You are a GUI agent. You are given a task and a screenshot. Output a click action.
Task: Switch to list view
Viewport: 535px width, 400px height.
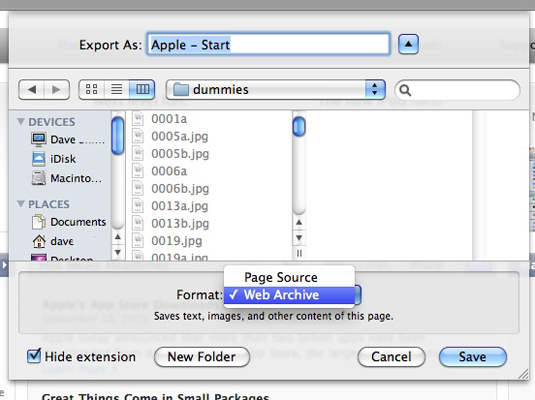117,90
